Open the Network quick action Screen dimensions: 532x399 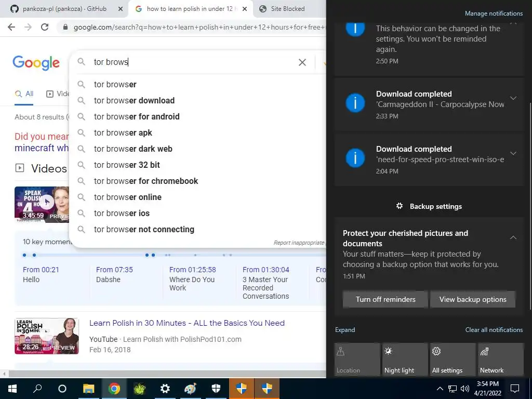(501, 360)
